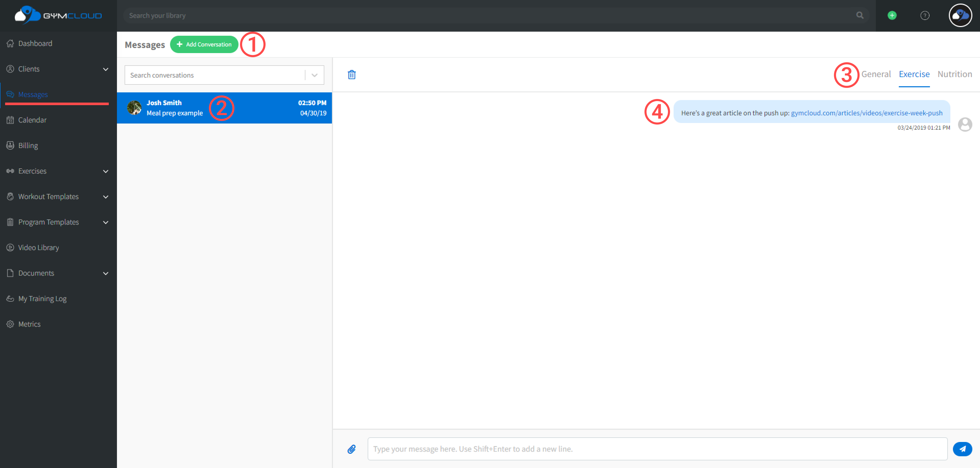Expand Clients submenu chevron
Image resolution: width=980 pixels, height=468 pixels.
point(106,69)
